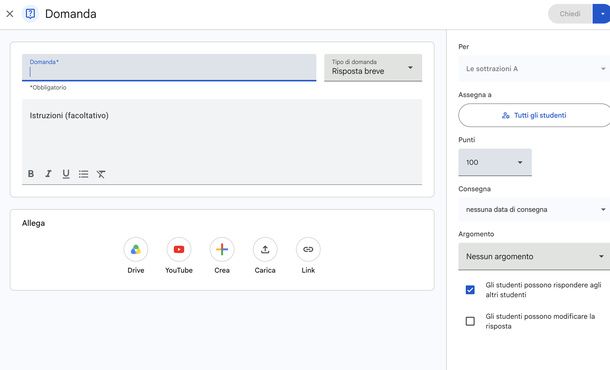Image resolution: width=610 pixels, height=370 pixels.
Task: Click the Domanda title text in header
Action: coord(71,14)
